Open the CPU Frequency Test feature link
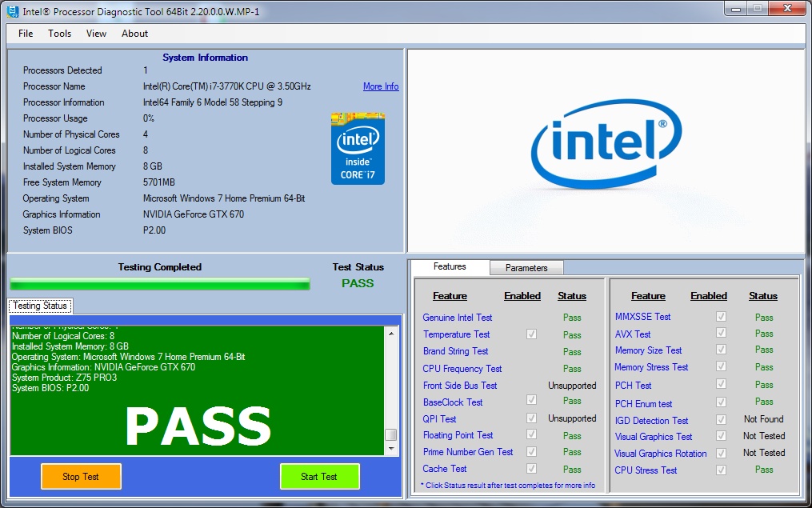Viewport: 812px width, 508px height. (462, 369)
